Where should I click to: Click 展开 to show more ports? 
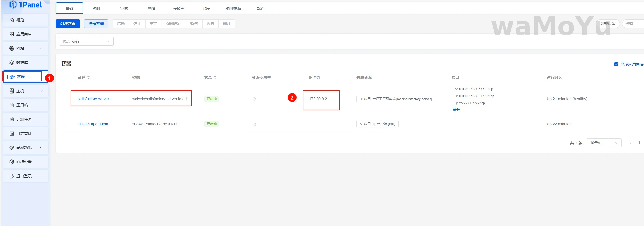click(457, 110)
